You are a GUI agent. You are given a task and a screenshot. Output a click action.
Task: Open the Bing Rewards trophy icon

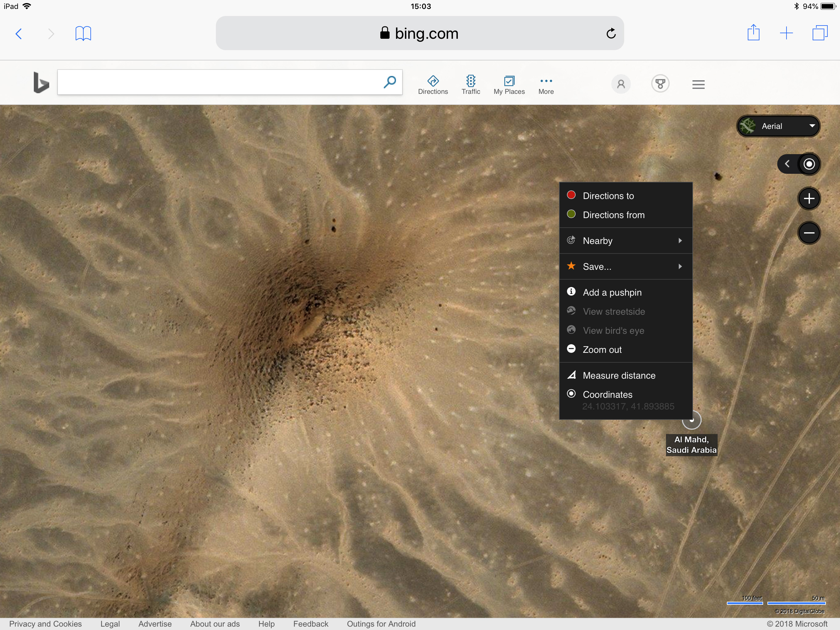tap(660, 84)
